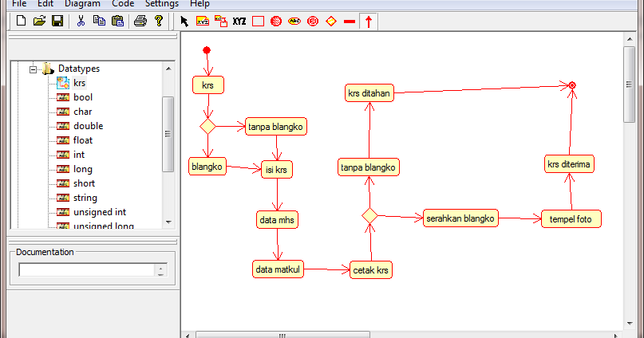Open the Help menu

point(200,4)
